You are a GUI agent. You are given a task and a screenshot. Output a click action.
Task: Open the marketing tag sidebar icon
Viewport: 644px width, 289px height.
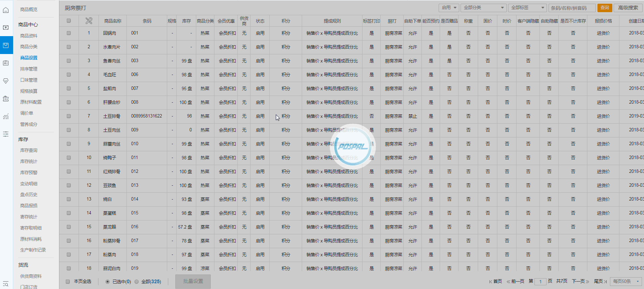[x=6, y=81]
